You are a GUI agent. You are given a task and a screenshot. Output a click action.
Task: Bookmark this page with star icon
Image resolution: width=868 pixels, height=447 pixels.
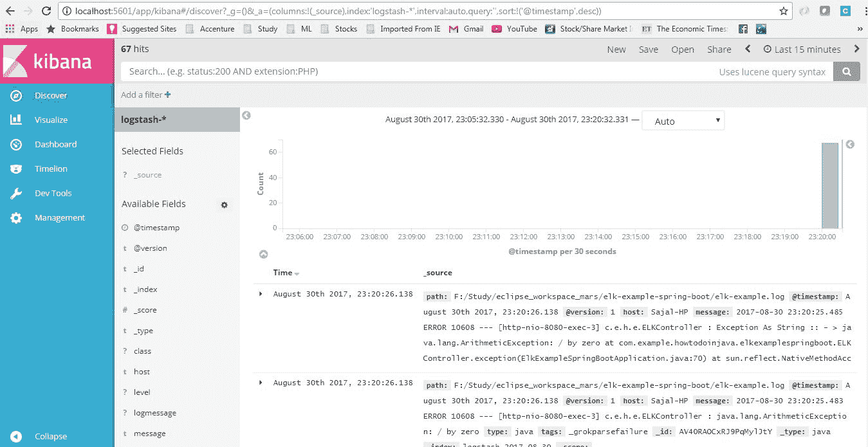coord(783,11)
